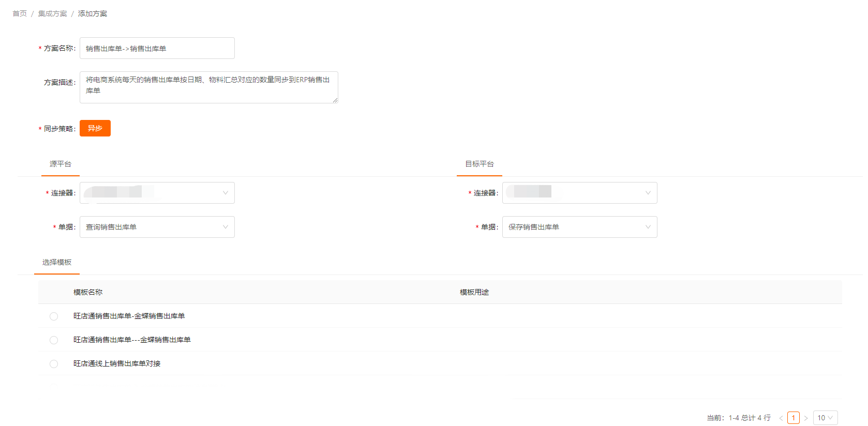This screenshot has width=868, height=426.
Task: Click into the 方案描述 text area
Action: pos(208,87)
